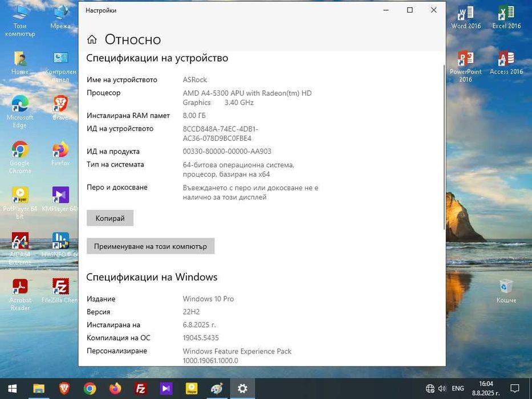Open AIDA64 Extreme desktop shortcut
This screenshot has width=532, height=399.
pos(20,249)
